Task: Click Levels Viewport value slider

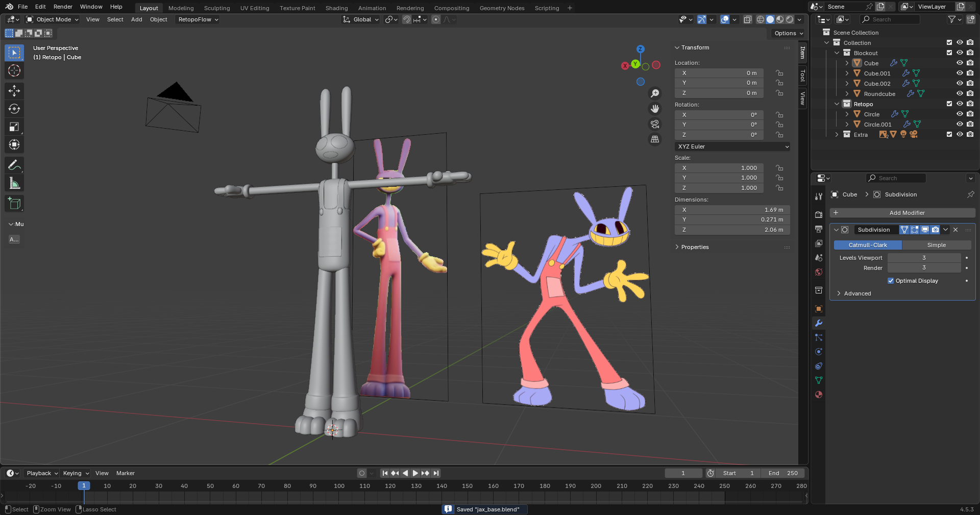Action: (924, 258)
